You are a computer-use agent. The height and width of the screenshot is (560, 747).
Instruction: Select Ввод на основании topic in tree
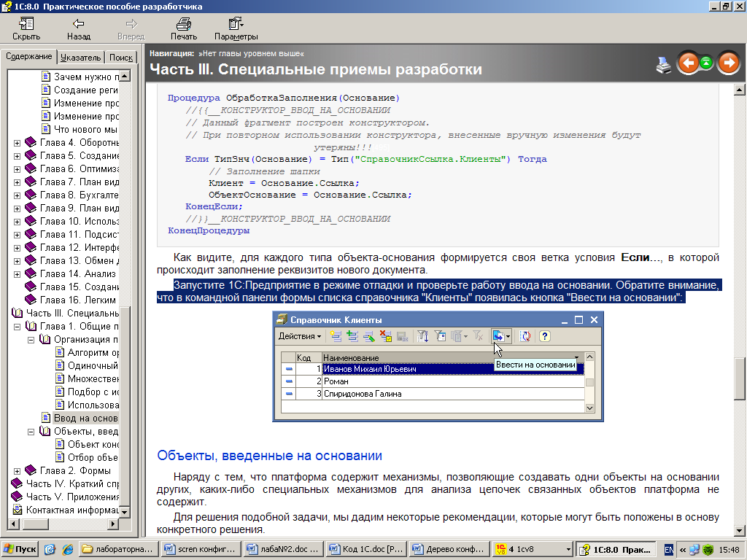coord(85,418)
